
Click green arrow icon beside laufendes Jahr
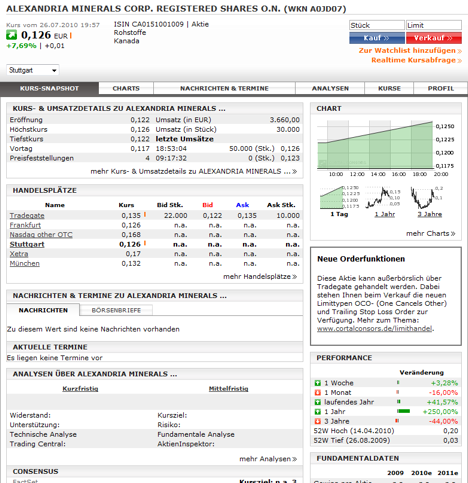tap(318, 402)
